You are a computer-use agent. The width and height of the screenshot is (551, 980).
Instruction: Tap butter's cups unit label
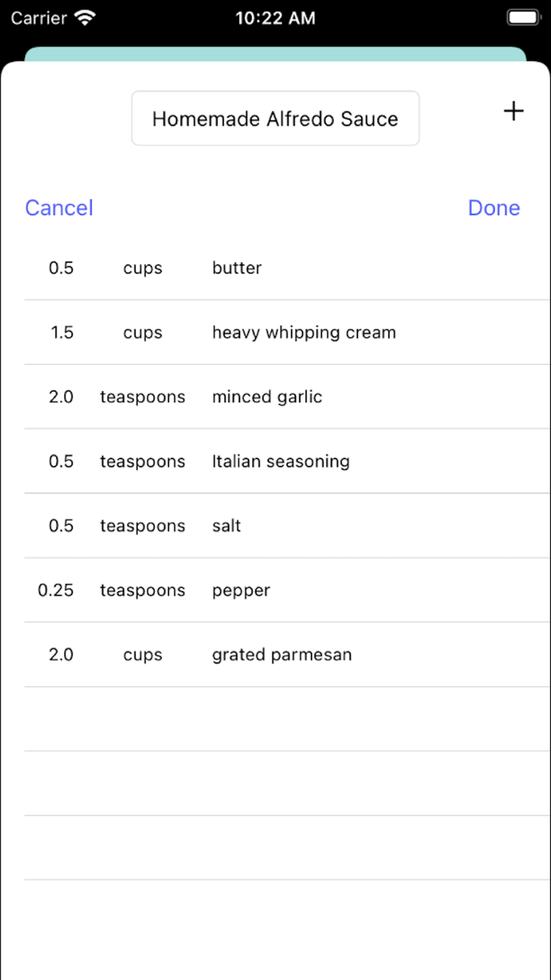tap(142, 268)
